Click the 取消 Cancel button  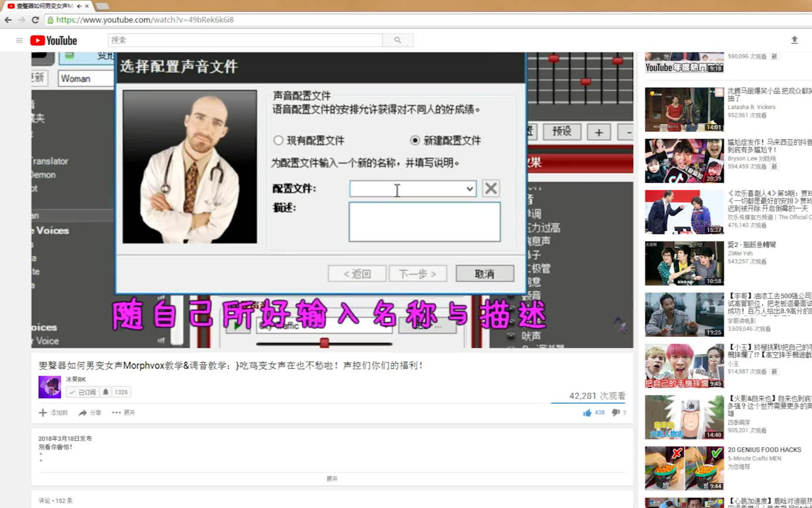click(484, 273)
